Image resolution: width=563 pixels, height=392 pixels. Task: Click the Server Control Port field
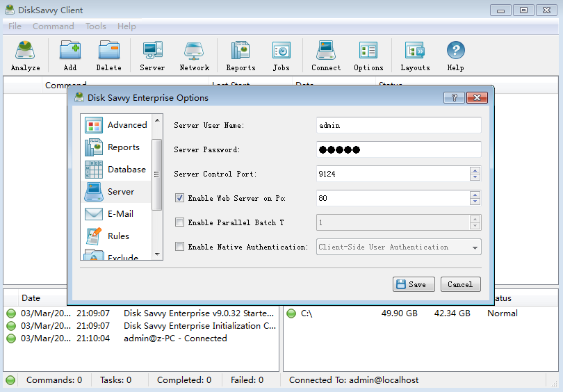(x=393, y=174)
